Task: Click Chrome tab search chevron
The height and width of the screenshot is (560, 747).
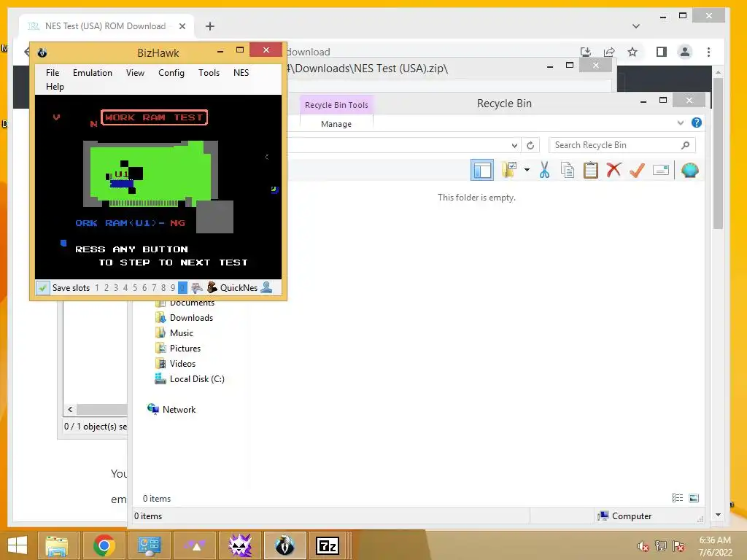Action: pyautogui.click(x=636, y=26)
